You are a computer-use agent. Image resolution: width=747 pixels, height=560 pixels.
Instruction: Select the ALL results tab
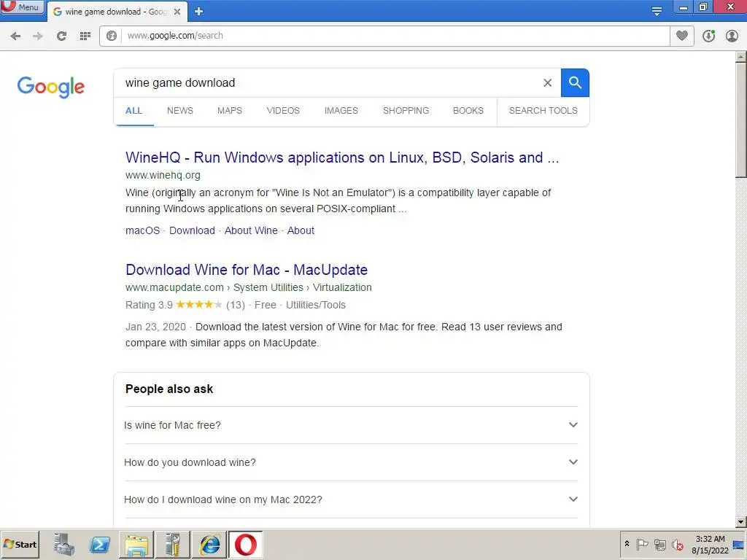[134, 111]
